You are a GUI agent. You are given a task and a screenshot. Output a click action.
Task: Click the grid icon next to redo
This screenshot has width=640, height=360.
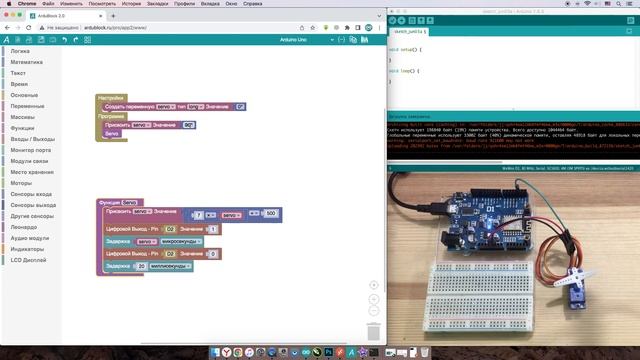(87, 40)
